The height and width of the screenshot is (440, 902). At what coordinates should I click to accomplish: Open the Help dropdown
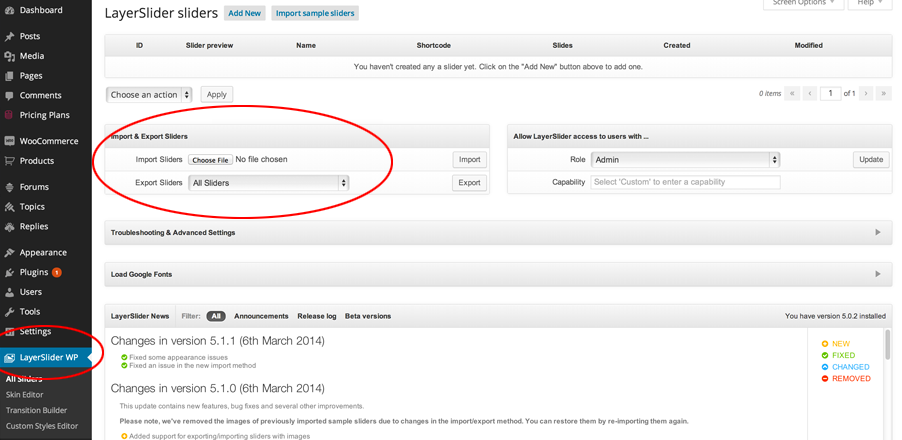coord(870,3)
